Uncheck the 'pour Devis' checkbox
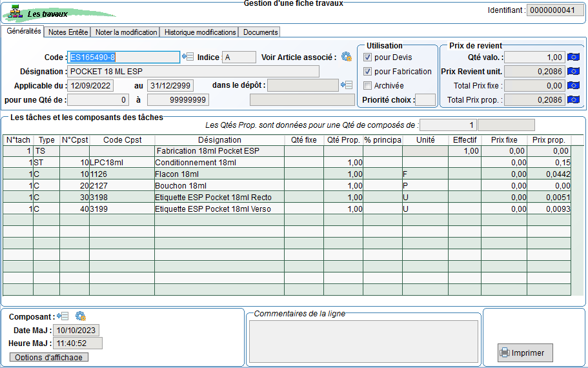 [x=368, y=57]
